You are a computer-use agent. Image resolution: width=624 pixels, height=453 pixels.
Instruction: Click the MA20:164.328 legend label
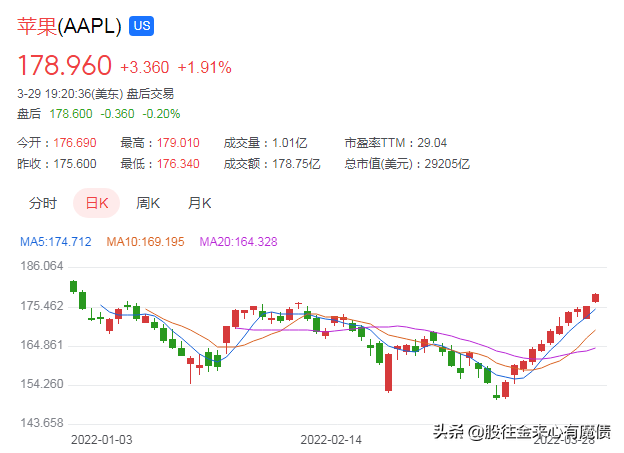tap(238, 242)
